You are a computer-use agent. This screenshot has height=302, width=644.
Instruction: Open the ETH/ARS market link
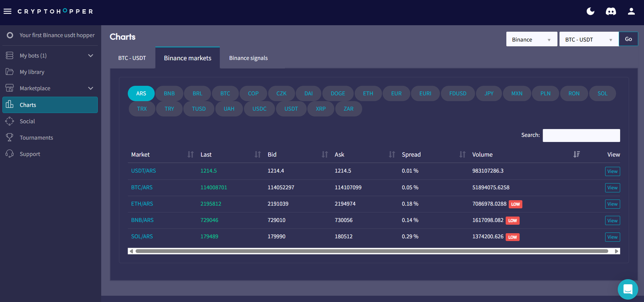coord(142,204)
